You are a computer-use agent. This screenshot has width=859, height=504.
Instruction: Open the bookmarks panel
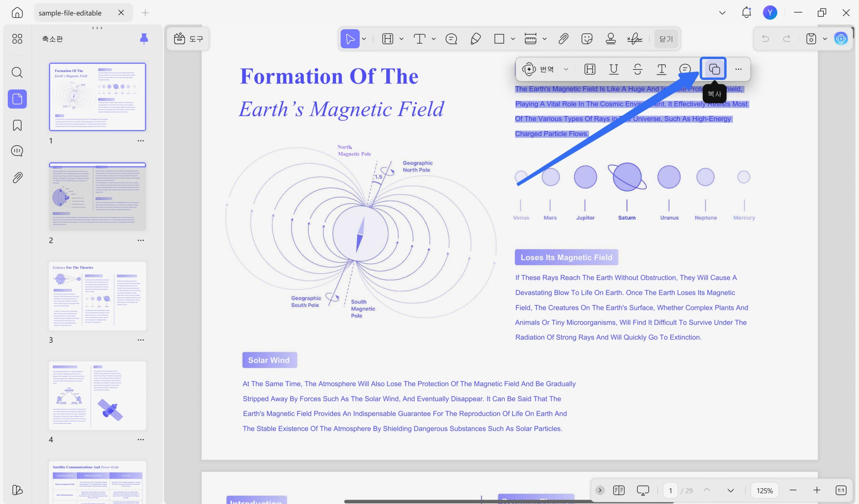[x=17, y=125]
